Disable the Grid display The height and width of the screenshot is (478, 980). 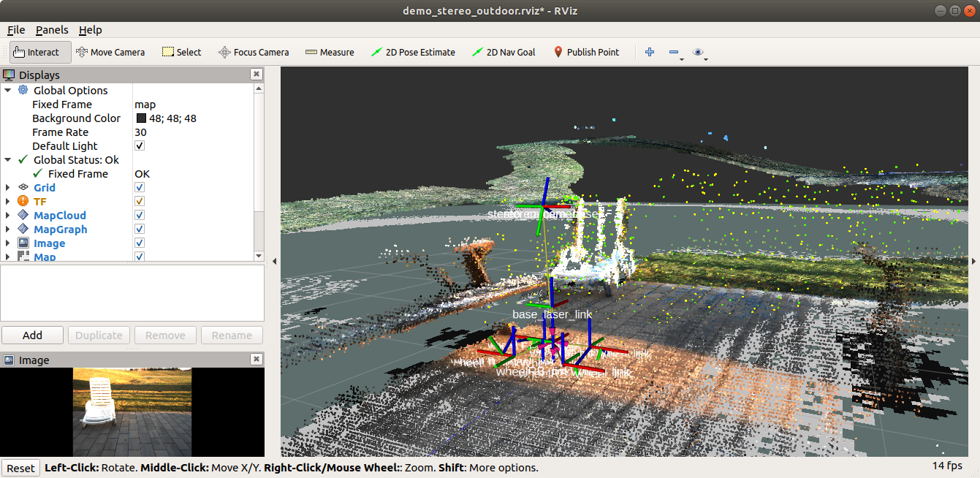(x=138, y=187)
